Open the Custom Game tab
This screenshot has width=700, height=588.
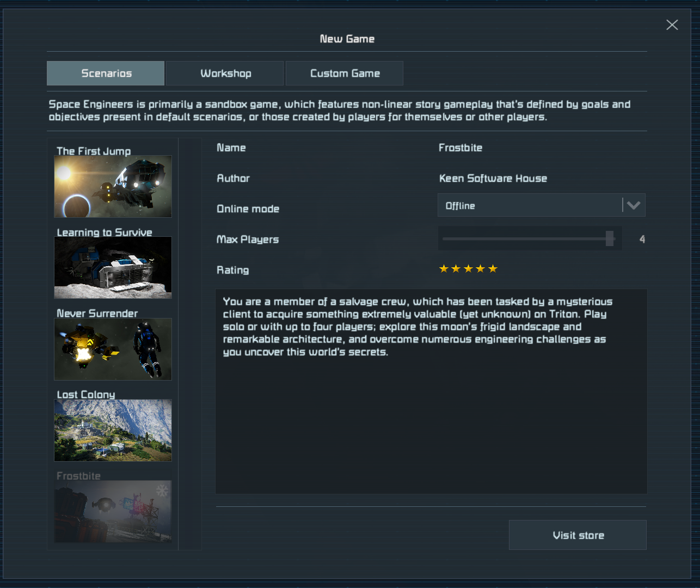(x=345, y=73)
